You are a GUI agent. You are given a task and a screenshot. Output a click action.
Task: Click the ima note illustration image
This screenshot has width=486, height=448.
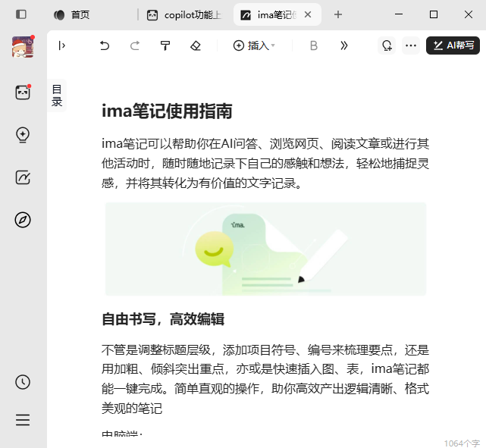pyautogui.click(x=265, y=249)
